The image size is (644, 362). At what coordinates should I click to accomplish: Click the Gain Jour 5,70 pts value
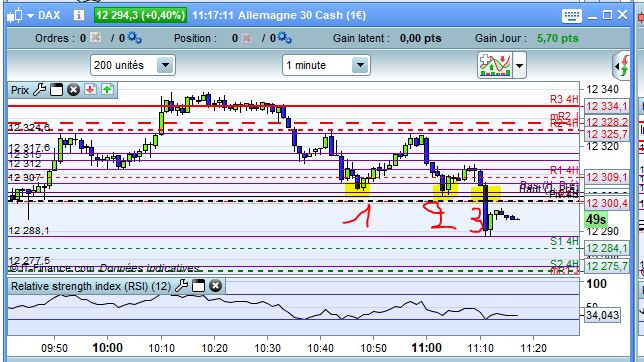(x=557, y=38)
